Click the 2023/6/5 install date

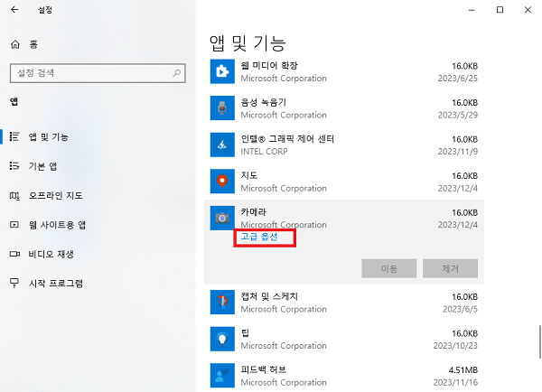[x=460, y=309]
